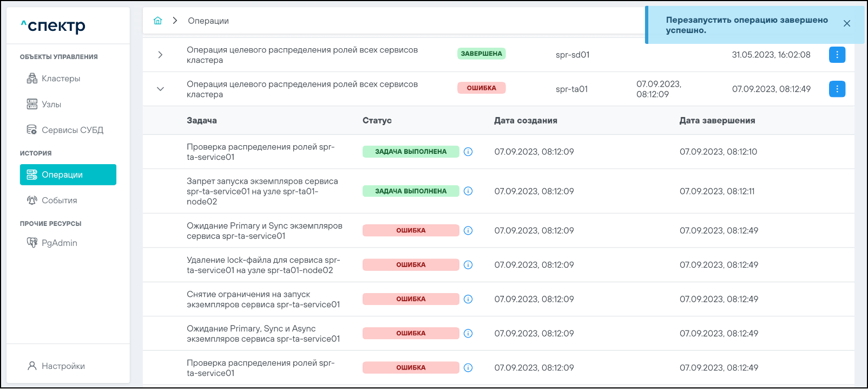Open PgAdmin resource link
Image resolution: width=868 pixels, height=389 pixels.
point(59,243)
